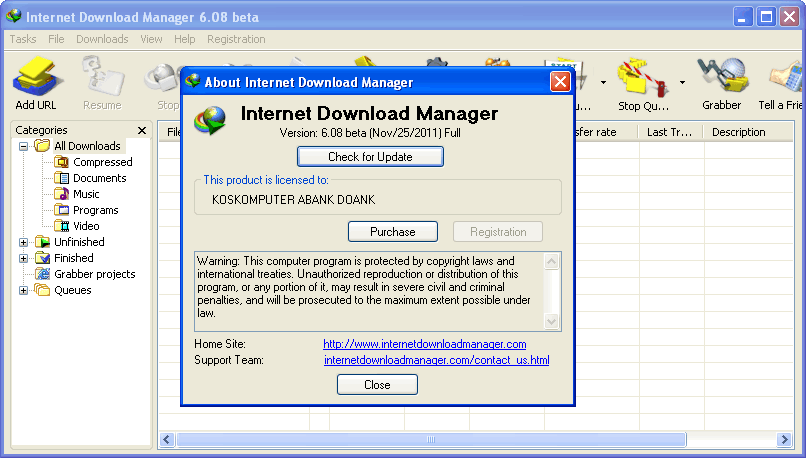Image resolution: width=806 pixels, height=458 pixels.
Task: Select the Finished folder
Action: pos(74,258)
